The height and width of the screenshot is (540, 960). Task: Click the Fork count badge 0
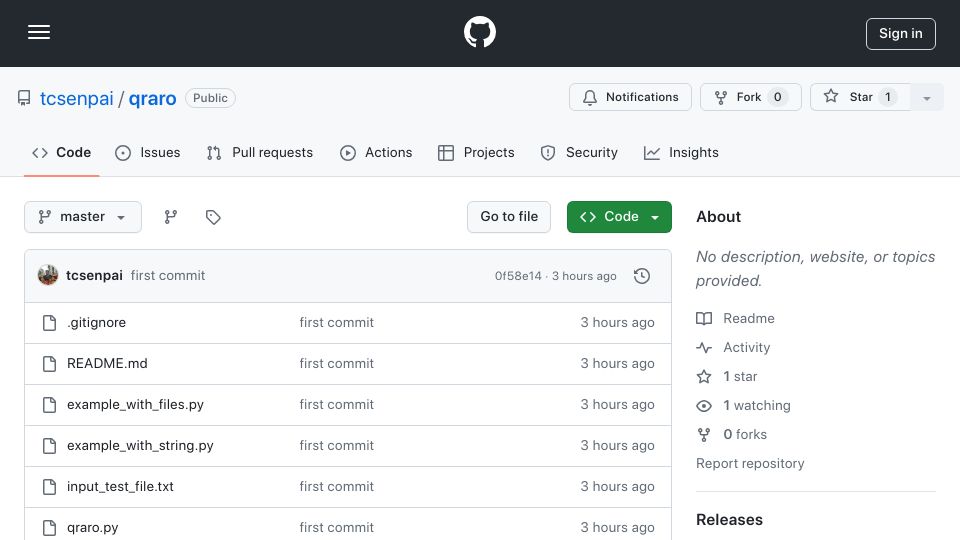(778, 97)
